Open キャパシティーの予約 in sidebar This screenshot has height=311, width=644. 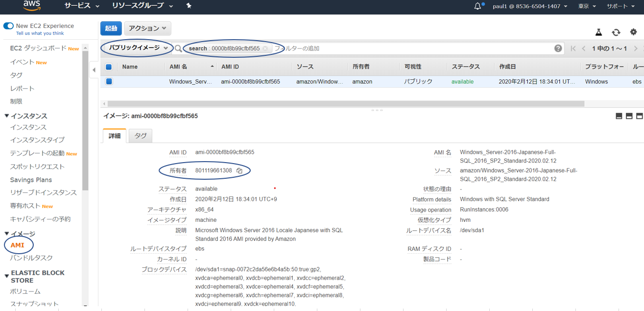pos(40,219)
